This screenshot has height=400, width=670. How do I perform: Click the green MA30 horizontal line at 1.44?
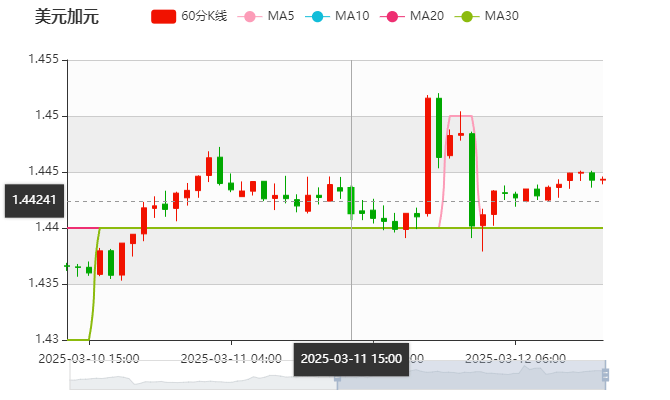coord(350,228)
